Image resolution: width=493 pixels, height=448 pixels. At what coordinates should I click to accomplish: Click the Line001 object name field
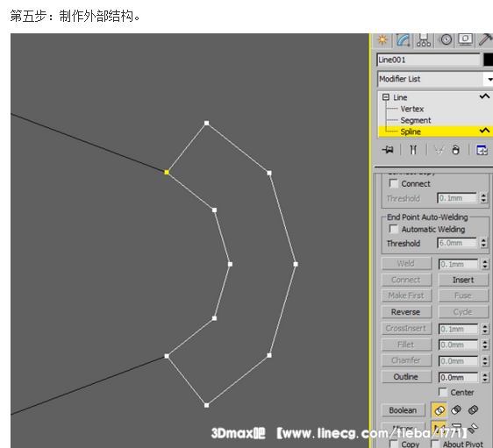click(x=428, y=60)
